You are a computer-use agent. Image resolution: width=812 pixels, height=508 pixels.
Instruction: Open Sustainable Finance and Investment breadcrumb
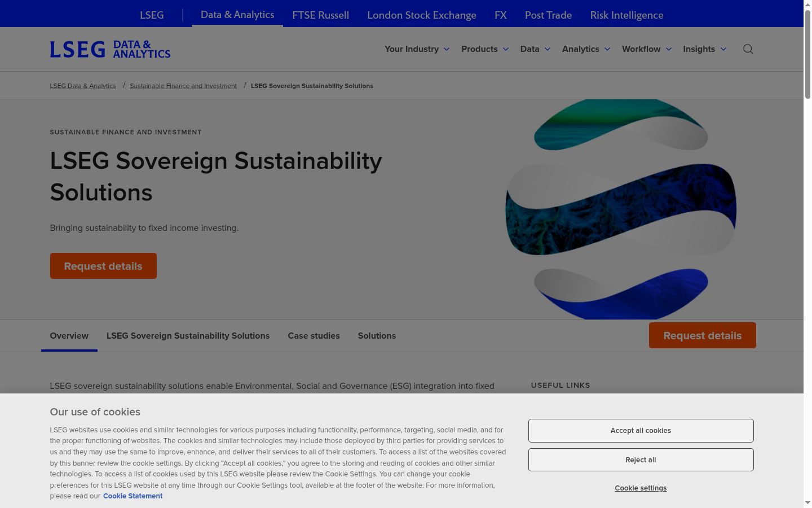[x=183, y=86]
